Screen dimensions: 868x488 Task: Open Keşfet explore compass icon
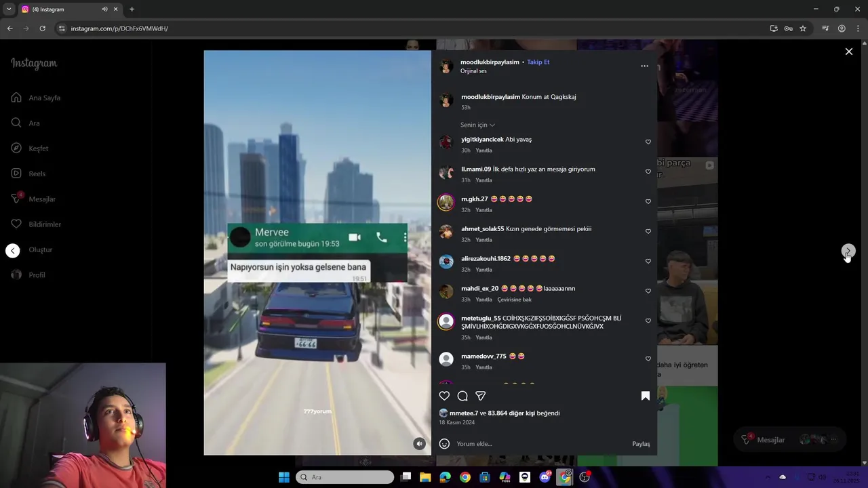(16, 148)
